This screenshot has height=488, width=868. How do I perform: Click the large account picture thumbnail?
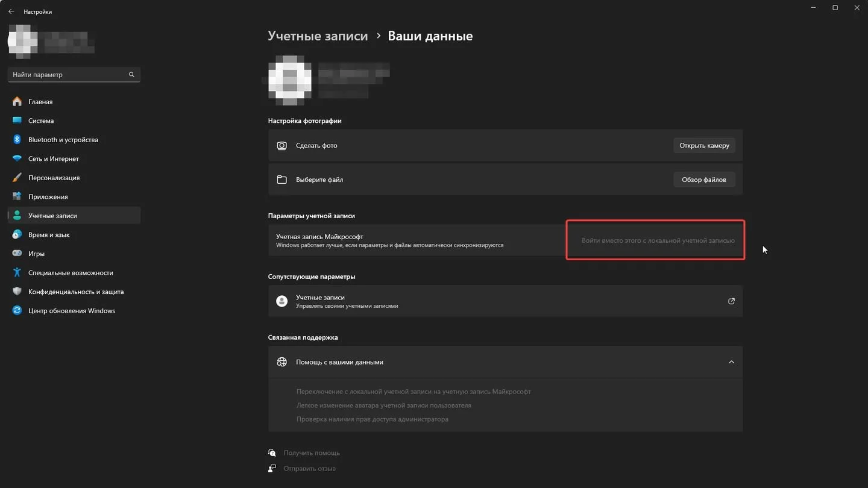(x=289, y=81)
